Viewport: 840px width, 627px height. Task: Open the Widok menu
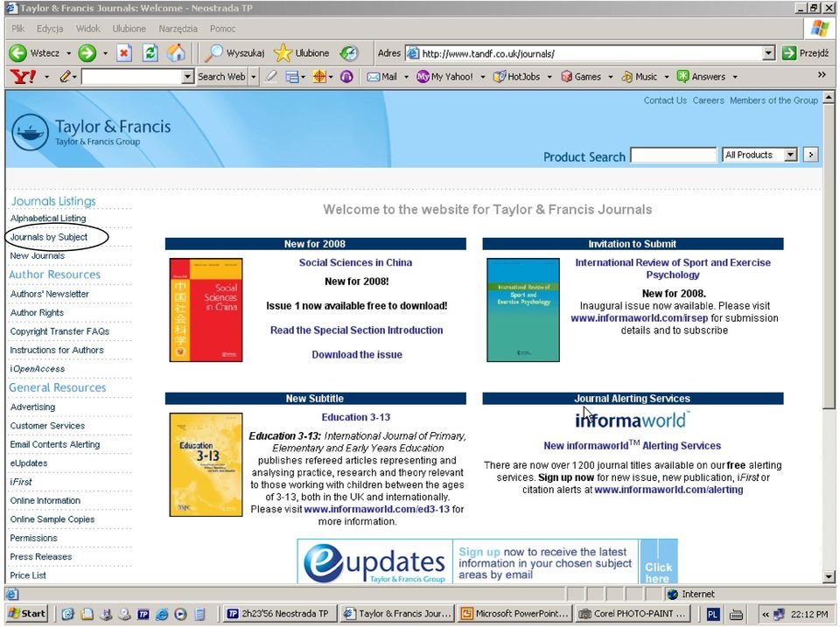click(87, 29)
